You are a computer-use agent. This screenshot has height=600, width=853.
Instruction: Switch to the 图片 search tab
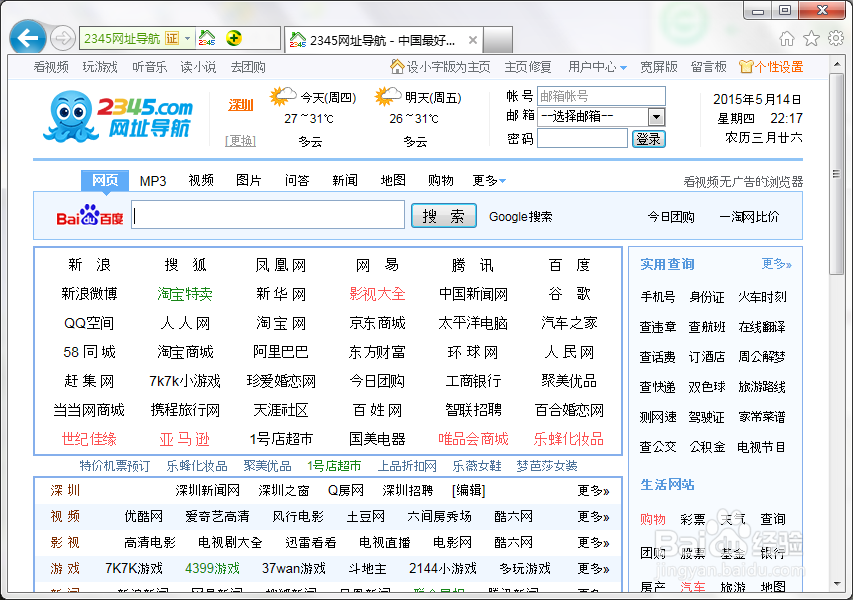click(249, 181)
